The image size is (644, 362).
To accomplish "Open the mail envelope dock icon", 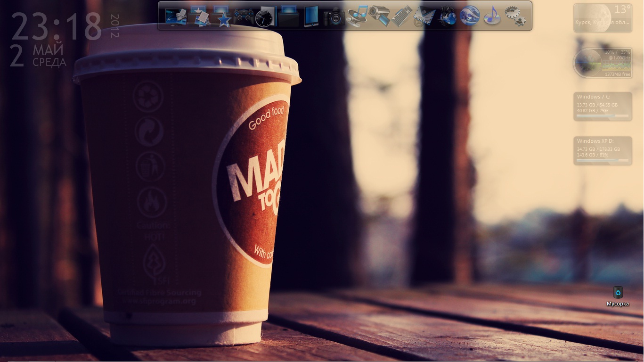I will (424, 17).
